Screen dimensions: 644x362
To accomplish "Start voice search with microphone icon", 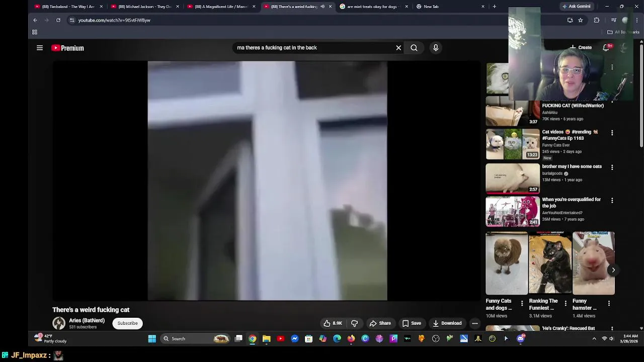I will [436, 48].
